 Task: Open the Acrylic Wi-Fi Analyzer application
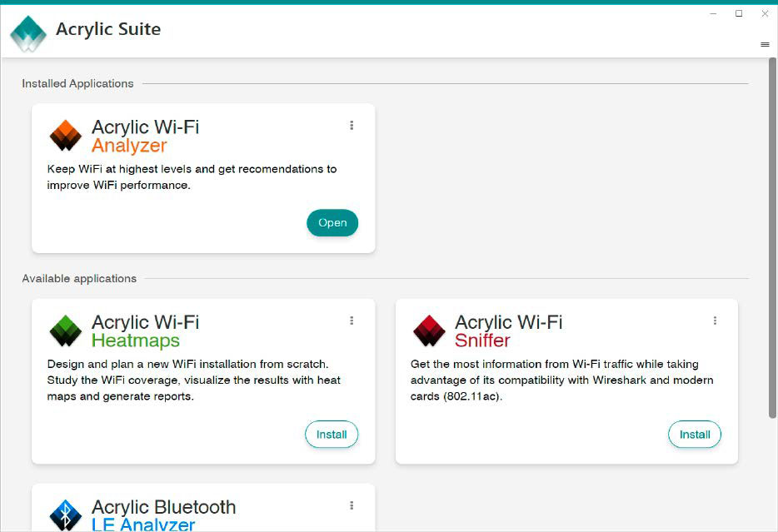click(x=332, y=222)
